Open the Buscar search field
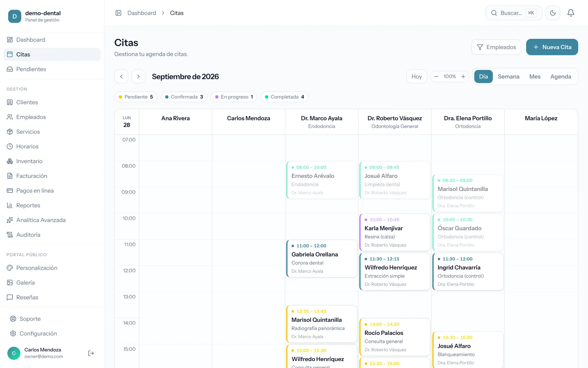588x368 pixels. tap(514, 13)
